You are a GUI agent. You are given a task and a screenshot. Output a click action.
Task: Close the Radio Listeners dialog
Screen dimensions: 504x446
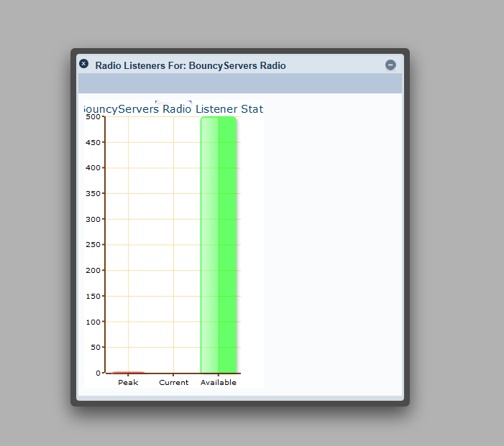[83, 64]
